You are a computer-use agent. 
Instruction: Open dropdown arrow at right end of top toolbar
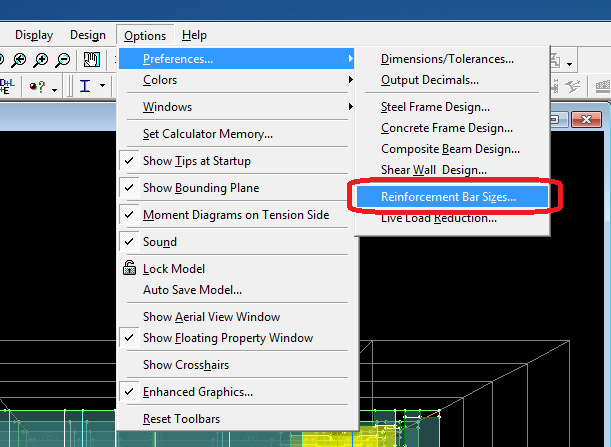[x=569, y=64]
